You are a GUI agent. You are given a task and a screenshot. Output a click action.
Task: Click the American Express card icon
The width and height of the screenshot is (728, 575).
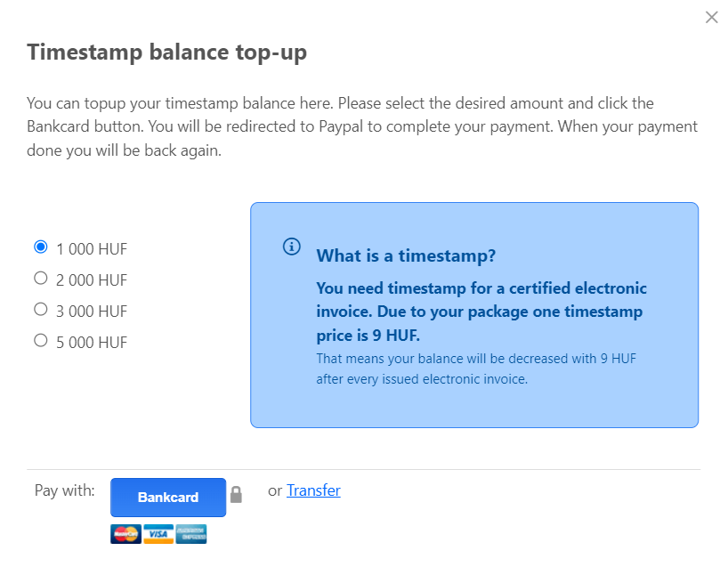192,533
